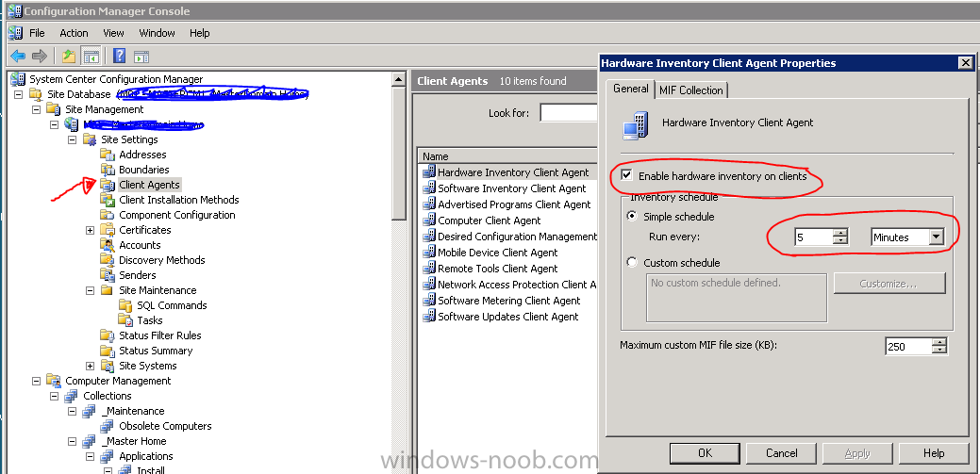Click the OK button in dialog

pos(705,453)
